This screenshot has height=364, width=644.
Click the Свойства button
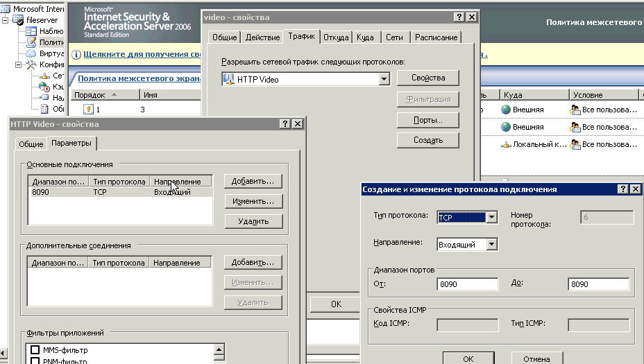[x=428, y=78]
